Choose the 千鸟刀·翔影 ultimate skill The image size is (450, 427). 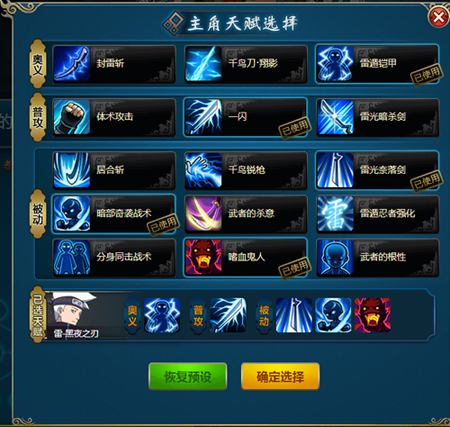tap(246, 64)
